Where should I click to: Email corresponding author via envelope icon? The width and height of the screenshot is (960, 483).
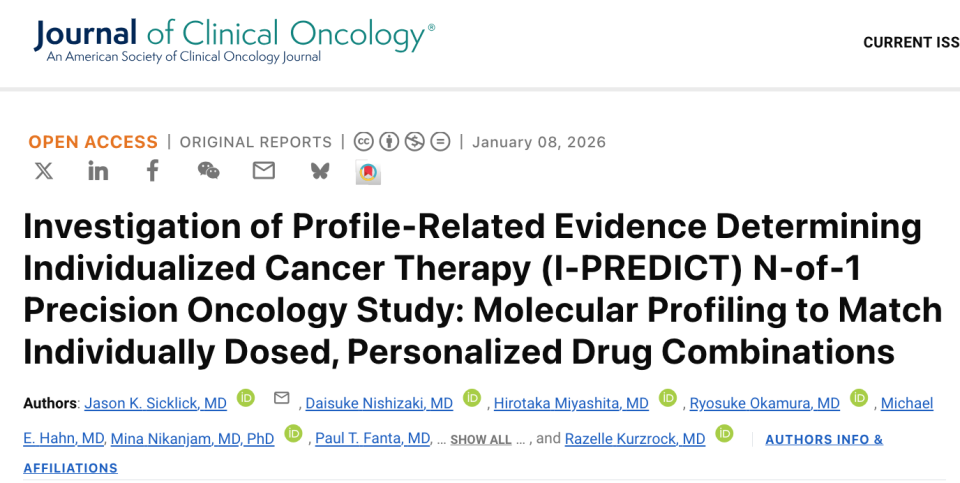click(281, 399)
